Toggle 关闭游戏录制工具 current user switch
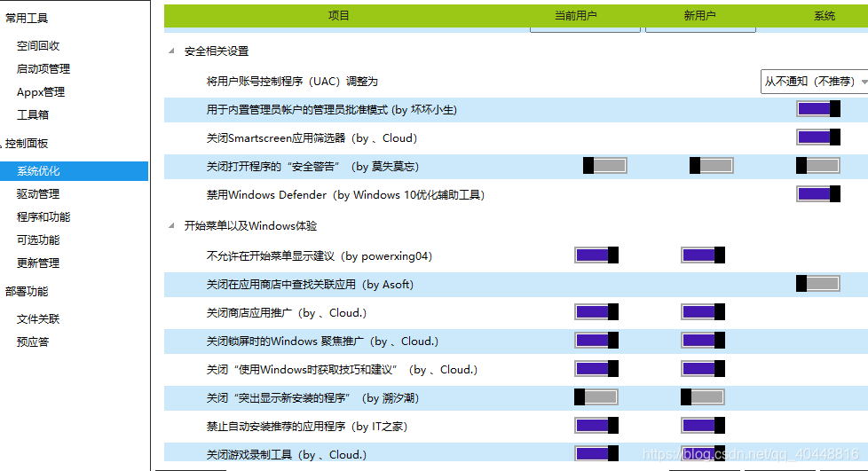 pos(596,454)
